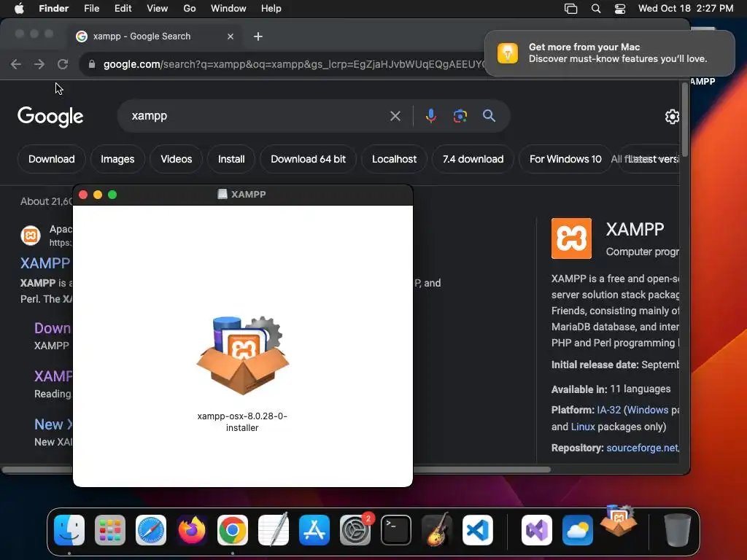Image resolution: width=747 pixels, height=560 pixels.
Task: Open Launchpad from the Dock
Action: [110, 529]
